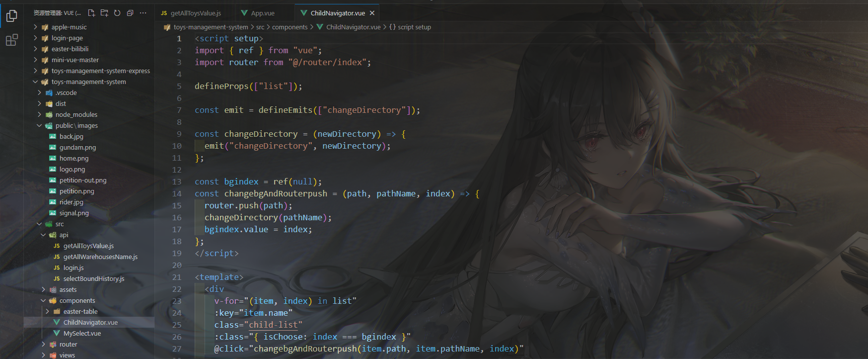Click the "@/router/index" import string
The width and height of the screenshot is (868, 359).
327,62
